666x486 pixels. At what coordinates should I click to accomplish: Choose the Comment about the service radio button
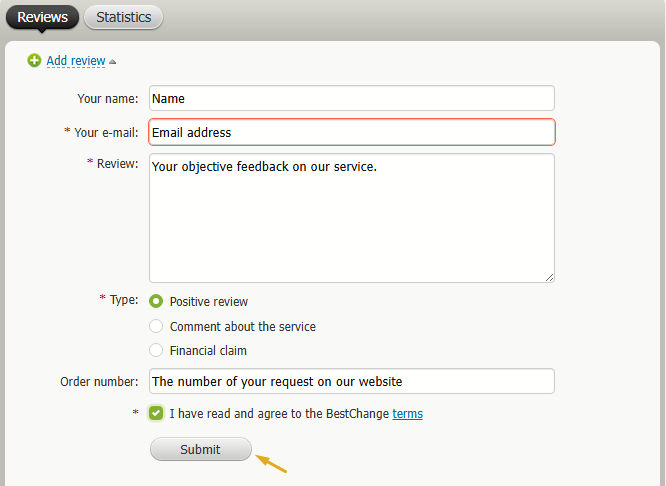tap(156, 326)
